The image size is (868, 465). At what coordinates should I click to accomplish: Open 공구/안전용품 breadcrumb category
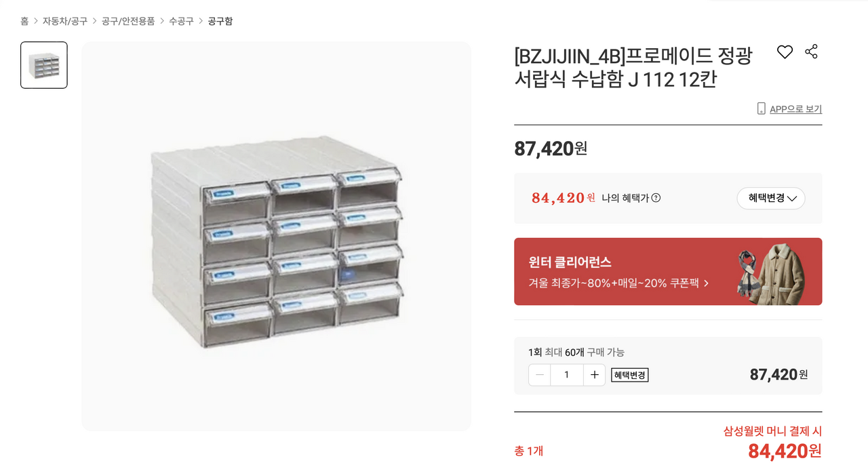pyautogui.click(x=128, y=21)
